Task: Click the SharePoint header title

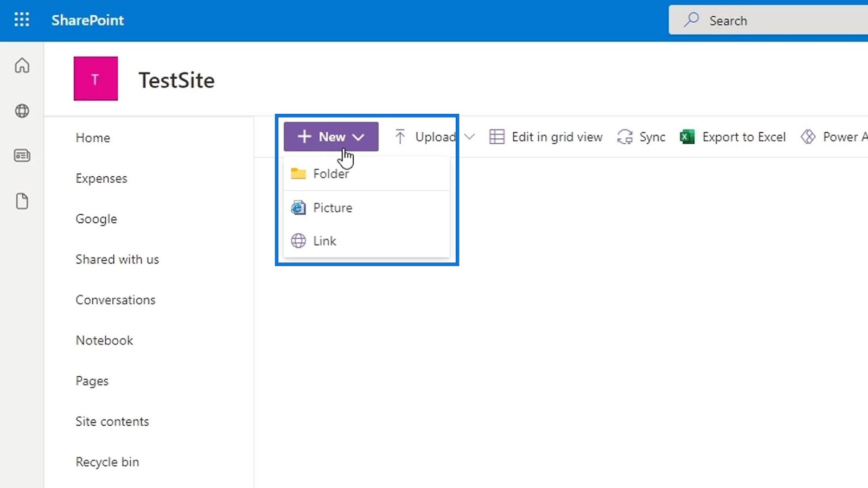Action: pyautogui.click(x=88, y=20)
